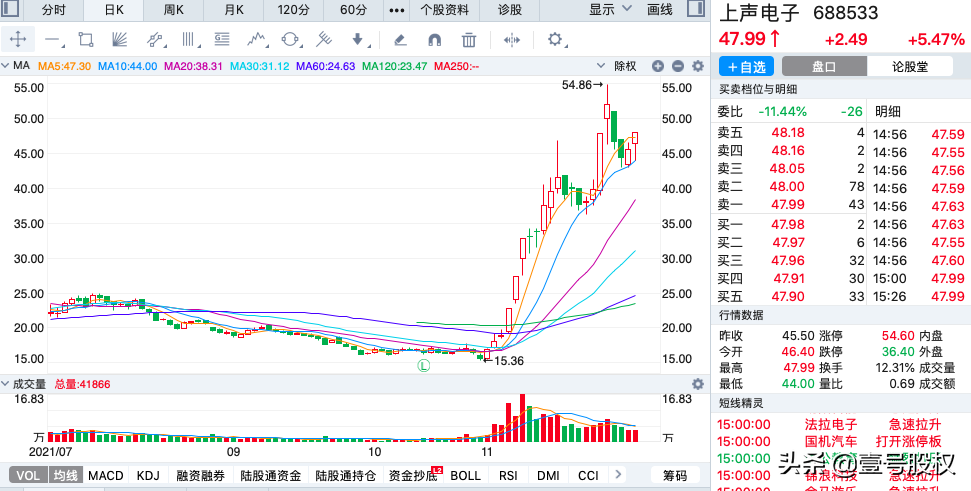Screen dimensions: 971x491
Task: Select the RSI indicator tab
Action: pyautogui.click(x=508, y=476)
